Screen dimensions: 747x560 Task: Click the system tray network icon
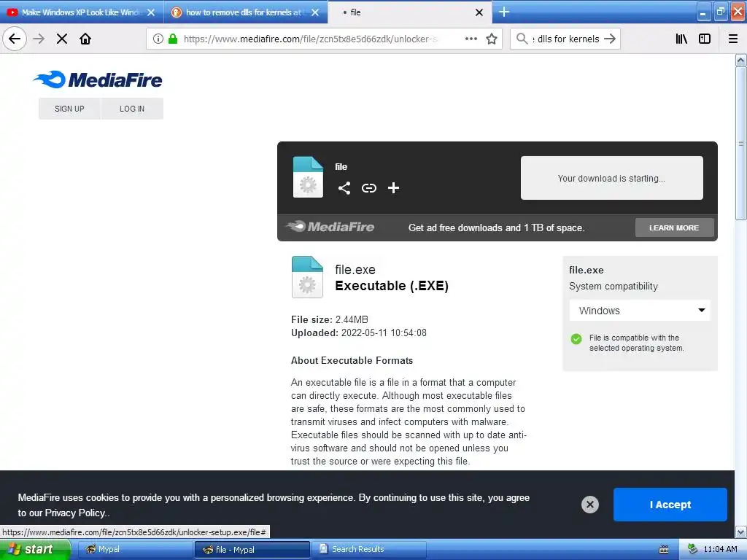point(692,549)
